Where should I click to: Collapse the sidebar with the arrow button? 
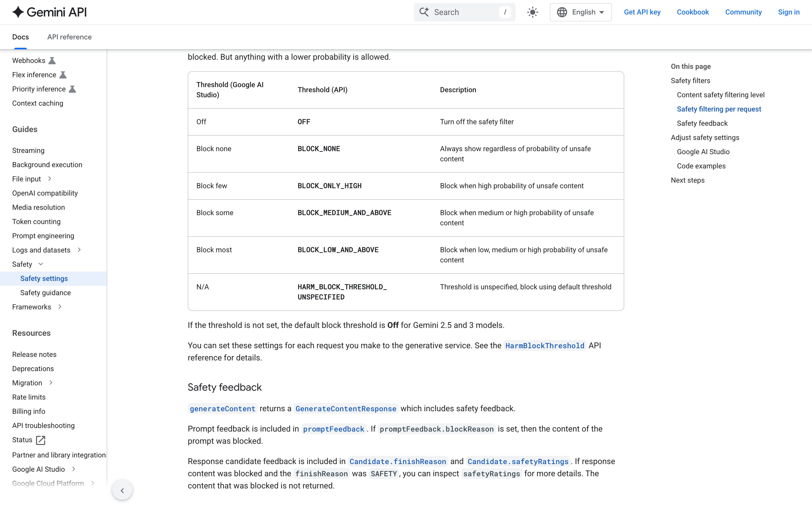point(122,490)
